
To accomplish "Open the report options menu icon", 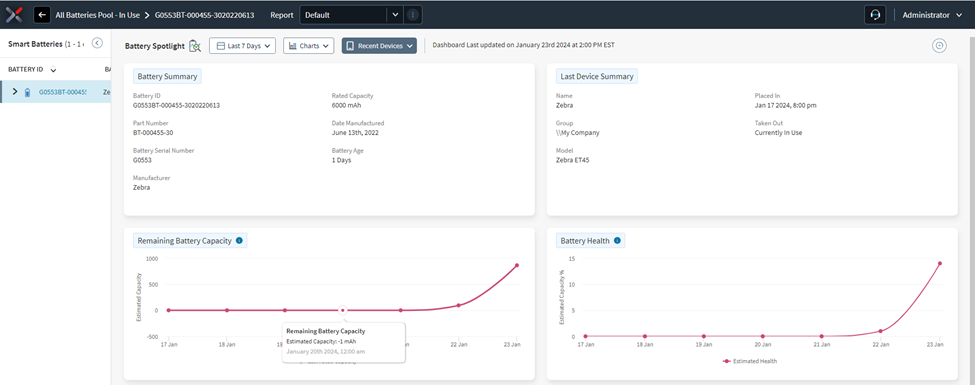I will 412,15.
